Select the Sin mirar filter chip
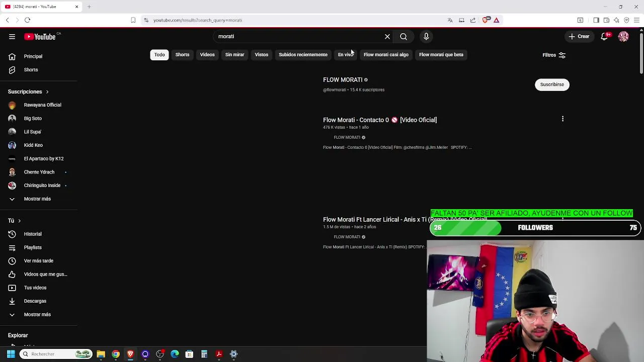Viewport: 644px width, 362px height. [234, 55]
